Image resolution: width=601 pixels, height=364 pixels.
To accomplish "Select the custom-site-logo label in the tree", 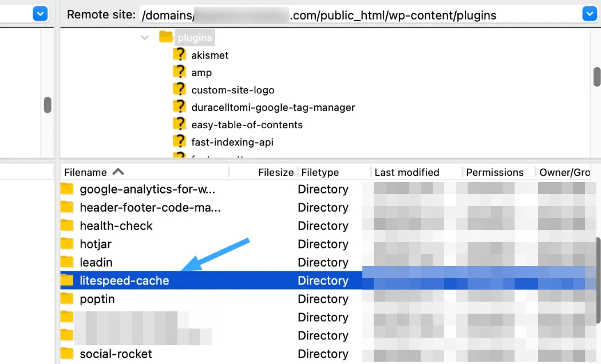I will [x=232, y=90].
